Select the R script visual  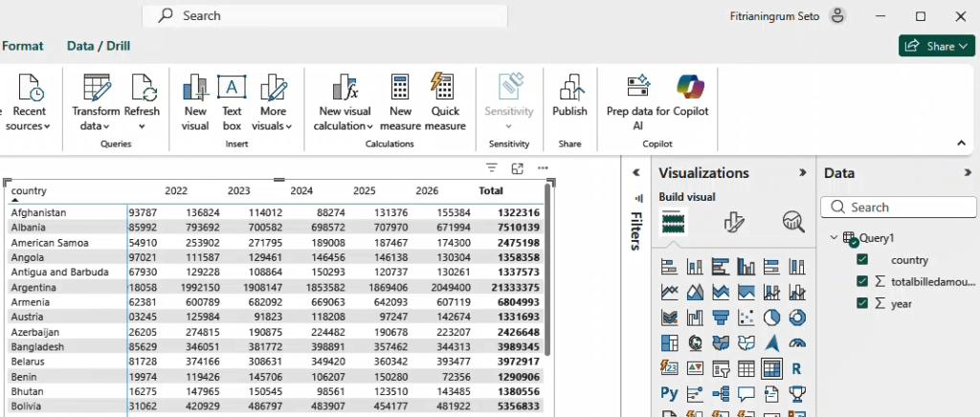[x=797, y=368]
